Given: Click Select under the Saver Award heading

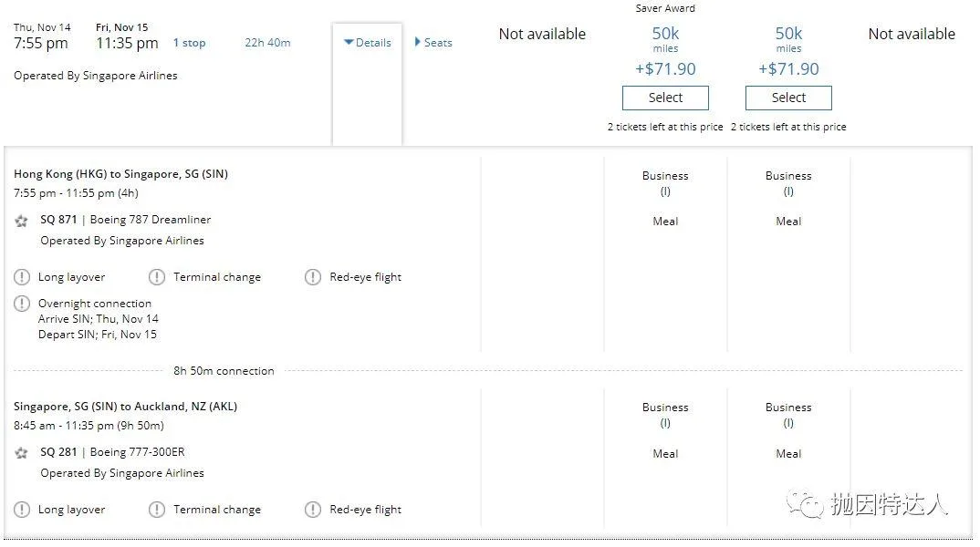Looking at the screenshot, I should pos(665,98).
